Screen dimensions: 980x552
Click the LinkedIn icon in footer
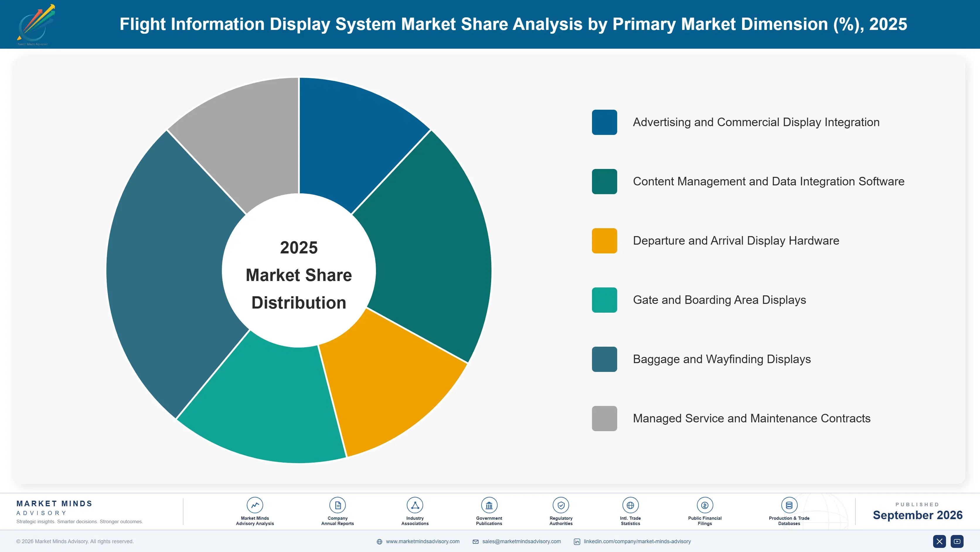[577, 542]
